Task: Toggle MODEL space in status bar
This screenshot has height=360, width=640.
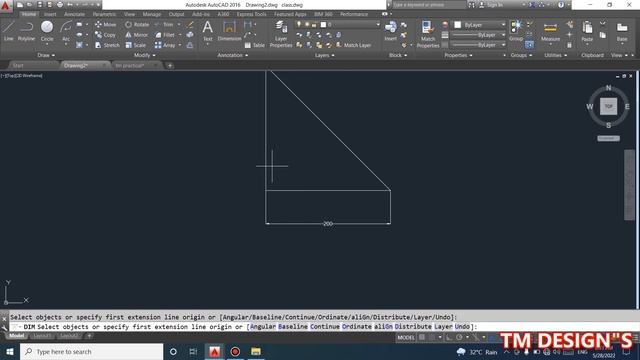Action: 406,338
